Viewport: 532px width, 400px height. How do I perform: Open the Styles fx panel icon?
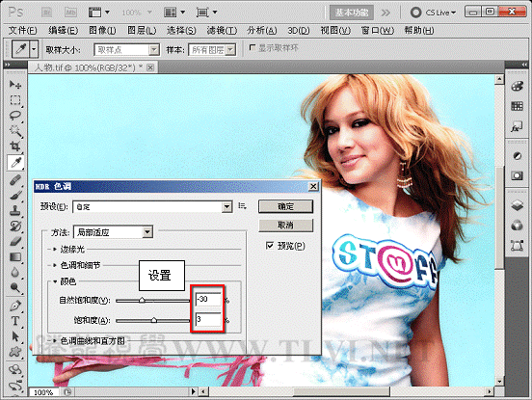click(517, 127)
